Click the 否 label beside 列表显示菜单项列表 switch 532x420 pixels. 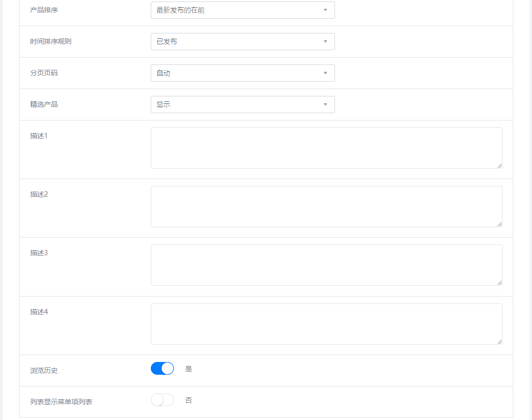[x=189, y=400]
